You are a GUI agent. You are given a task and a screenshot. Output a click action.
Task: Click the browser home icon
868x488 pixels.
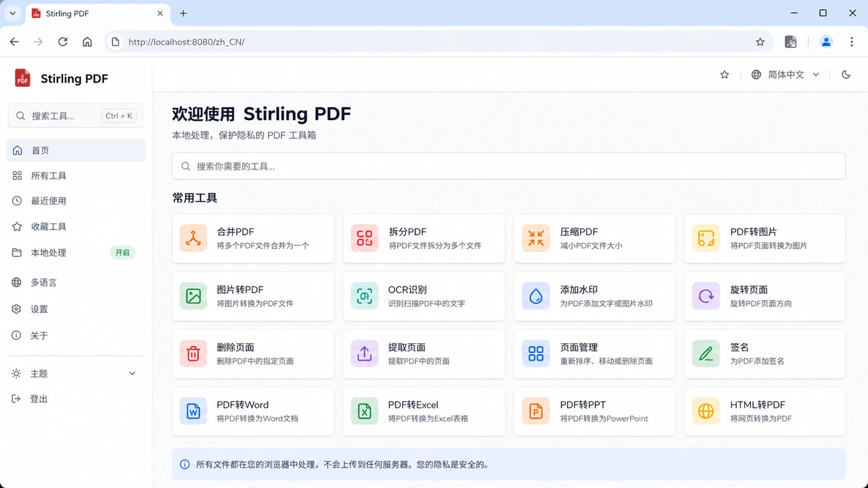(x=88, y=42)
